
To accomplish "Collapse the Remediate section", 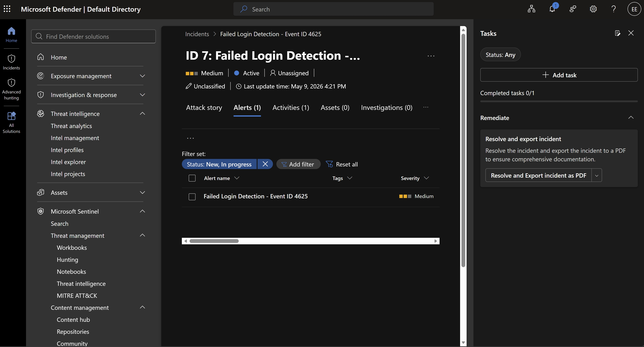I will pos(631,117).
